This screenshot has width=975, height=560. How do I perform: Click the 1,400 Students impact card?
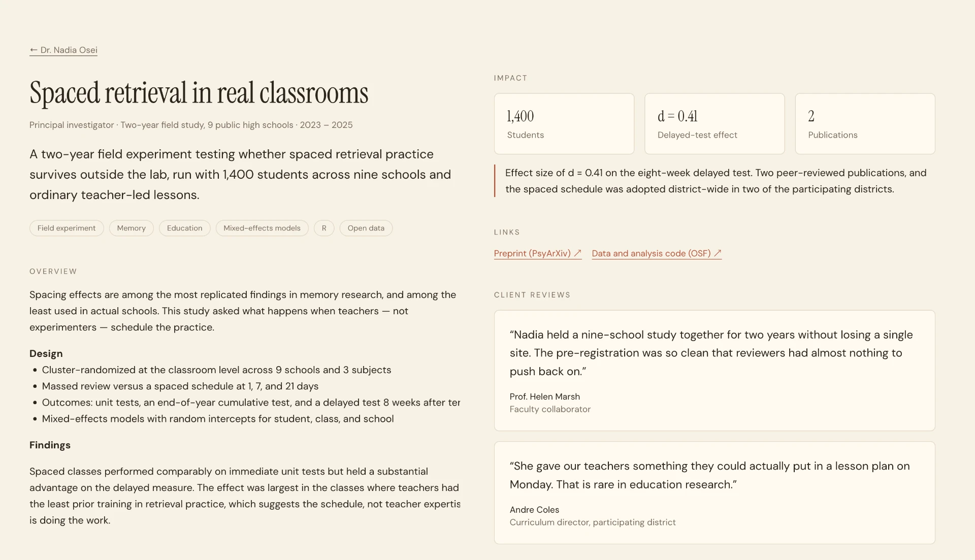pos(564,123)
